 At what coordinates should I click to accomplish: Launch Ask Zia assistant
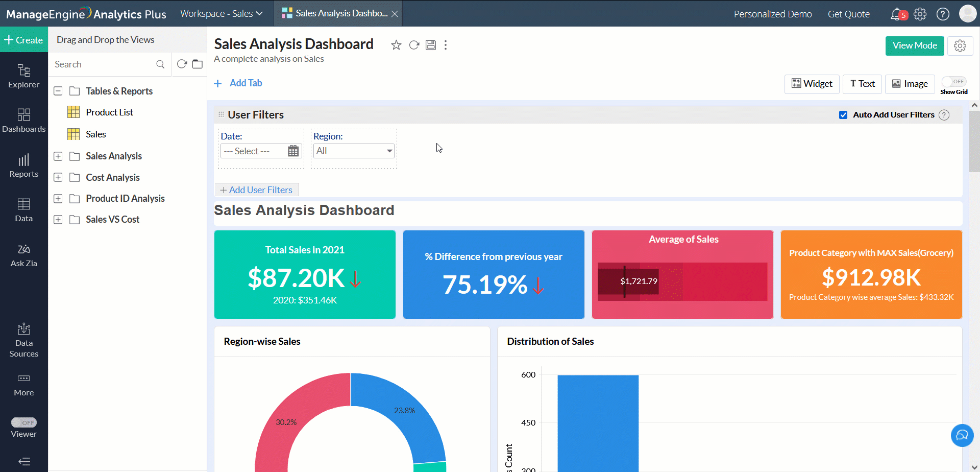[x=24, y=255]
